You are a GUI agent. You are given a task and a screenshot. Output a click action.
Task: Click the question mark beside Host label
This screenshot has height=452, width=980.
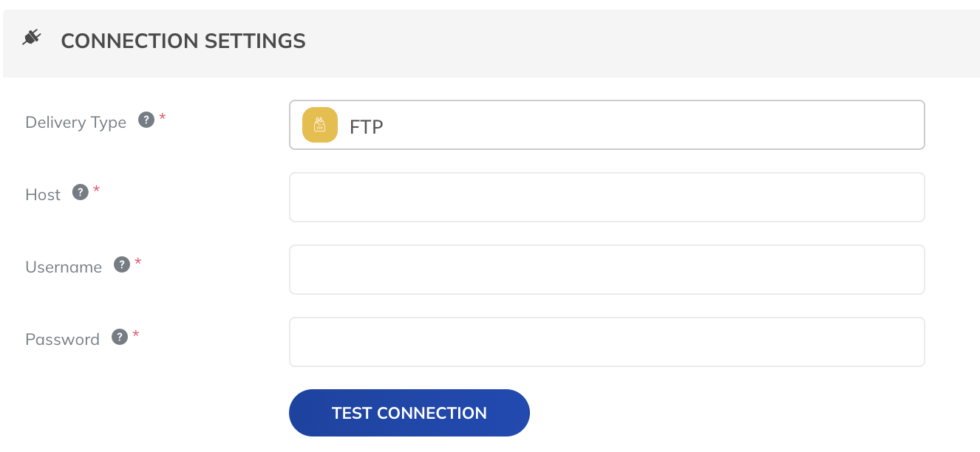[x=80, y=191]
